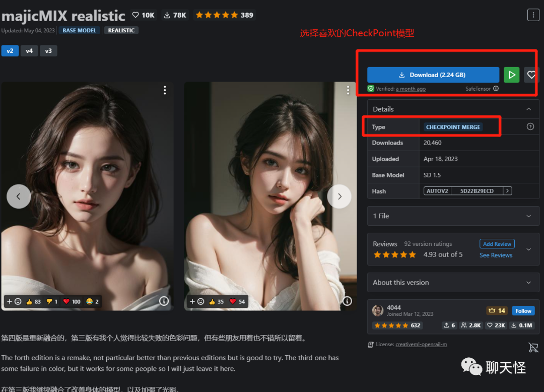The image size is (544, 392).
Task: Click the creator's uploads count 6
Action: (449, 325)
